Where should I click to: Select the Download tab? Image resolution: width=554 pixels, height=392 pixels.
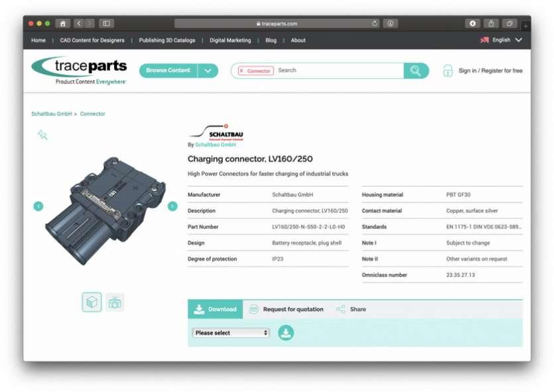(215, 309)
